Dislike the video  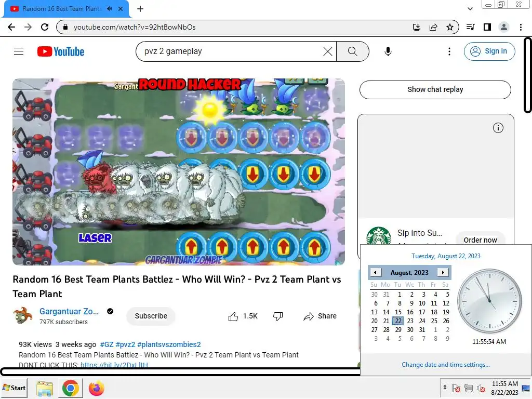278,316
